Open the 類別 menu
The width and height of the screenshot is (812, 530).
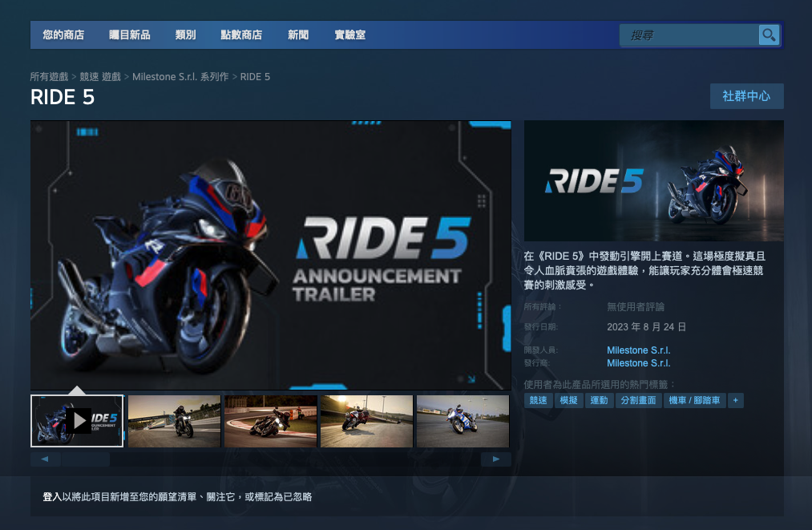coord(185,34)
